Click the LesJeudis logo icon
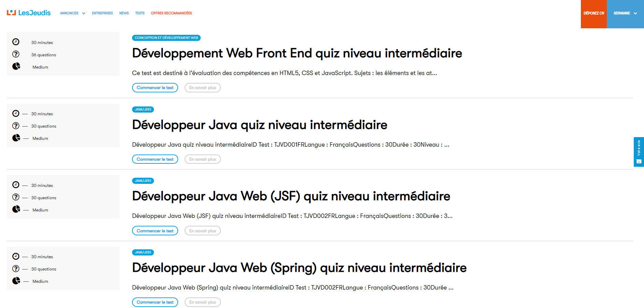 [11, 13]
